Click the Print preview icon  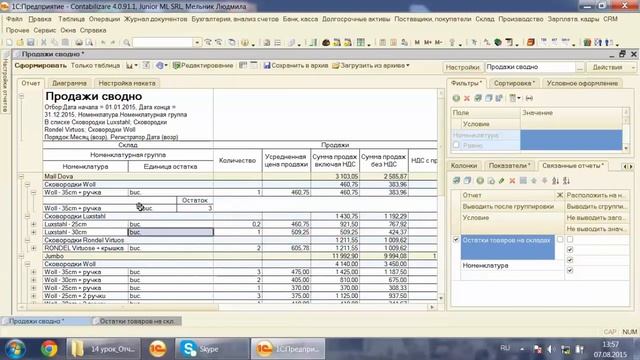click(89, 42)
